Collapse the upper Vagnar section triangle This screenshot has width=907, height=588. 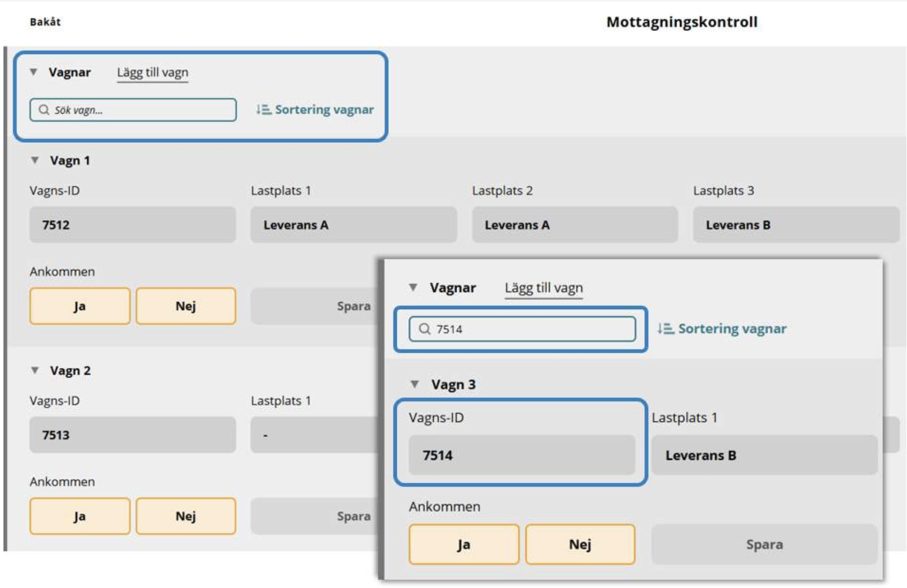point(33,72)
